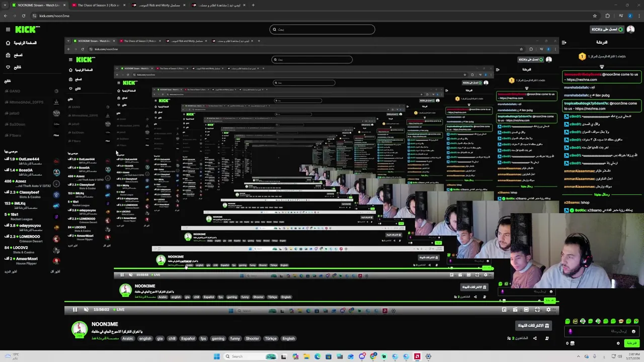Select the Shooter tag under NOON3ME title
The height and width of the screenshot is (362, 644).
(x=253, y=338)
